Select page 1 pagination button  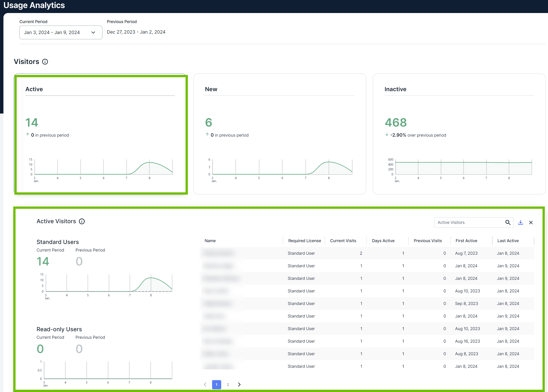pos(217,384)
